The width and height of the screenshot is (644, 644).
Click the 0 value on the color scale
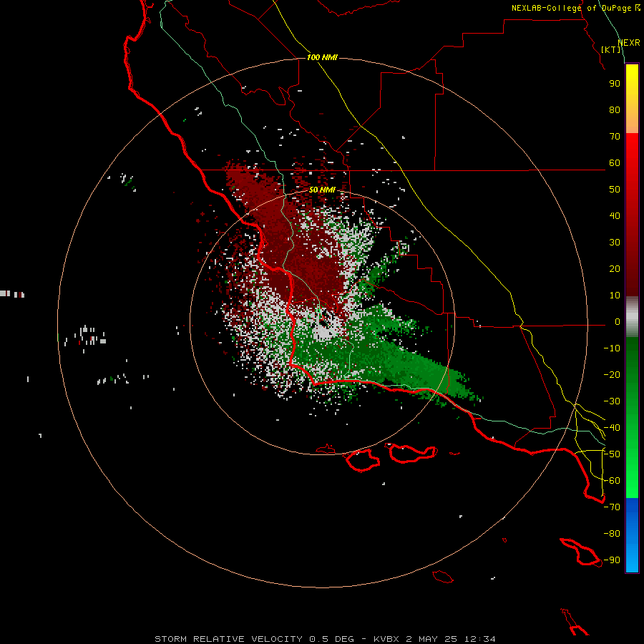pos(618,321)
